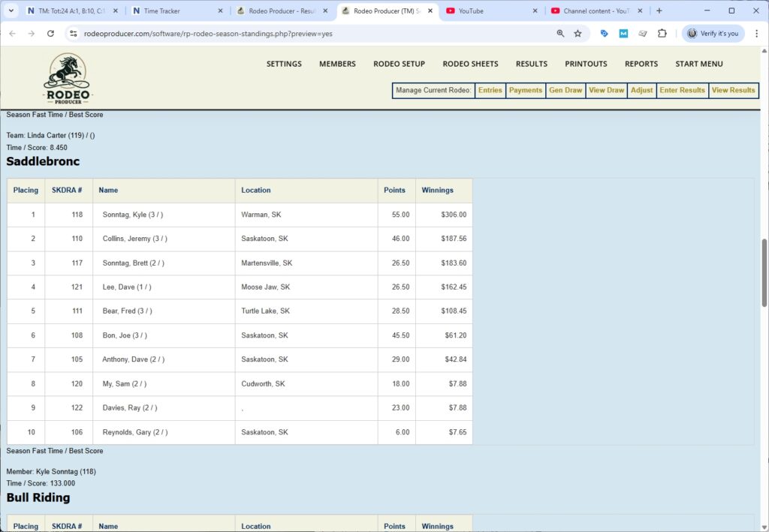The width and height of the screenshot is (769, 532).
Task: Click the zoom magnifier icon in address bar
Action: point(560,34)
